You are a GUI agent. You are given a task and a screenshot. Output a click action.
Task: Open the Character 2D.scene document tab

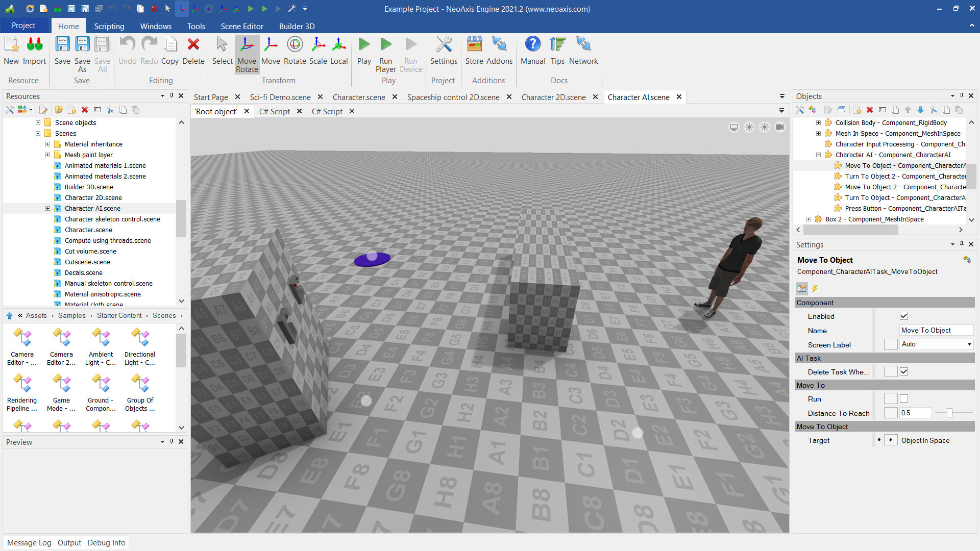tap(553, 97)
